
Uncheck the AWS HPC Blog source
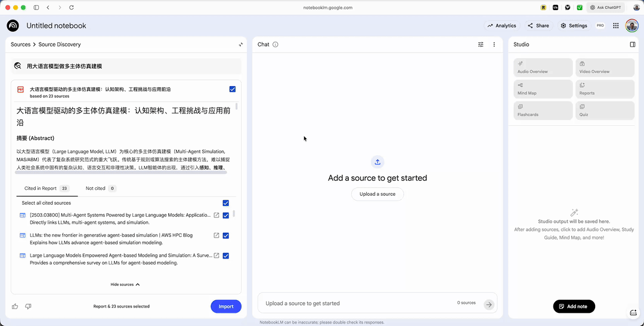(225, 235)
